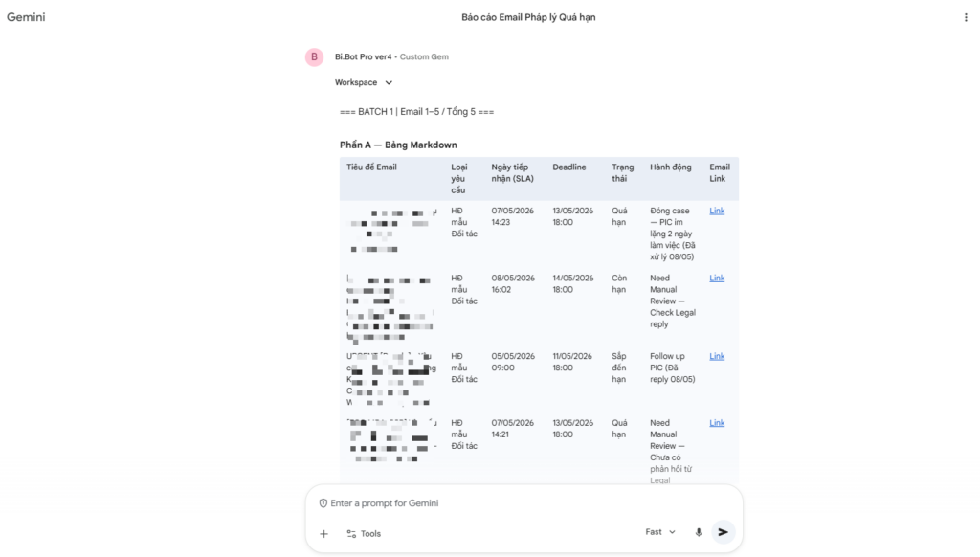Open Link for the 07/05/2026 14:21 email
980x557 pixels.
(717, 423)
